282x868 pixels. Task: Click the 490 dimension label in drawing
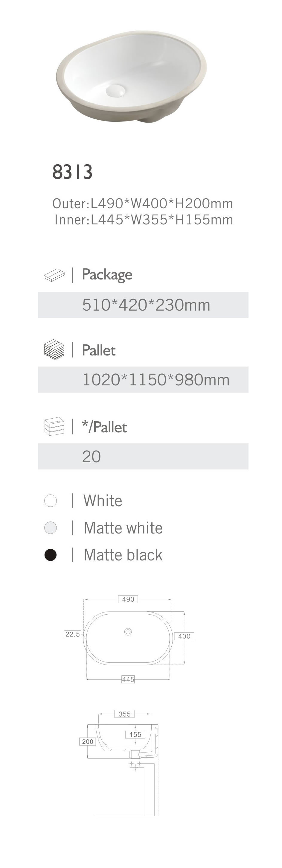coord(128,599)
